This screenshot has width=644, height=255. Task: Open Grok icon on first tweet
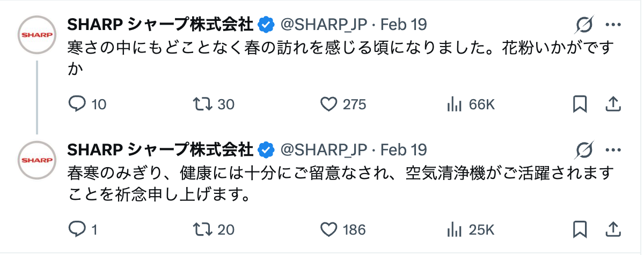tap(584, 24)
